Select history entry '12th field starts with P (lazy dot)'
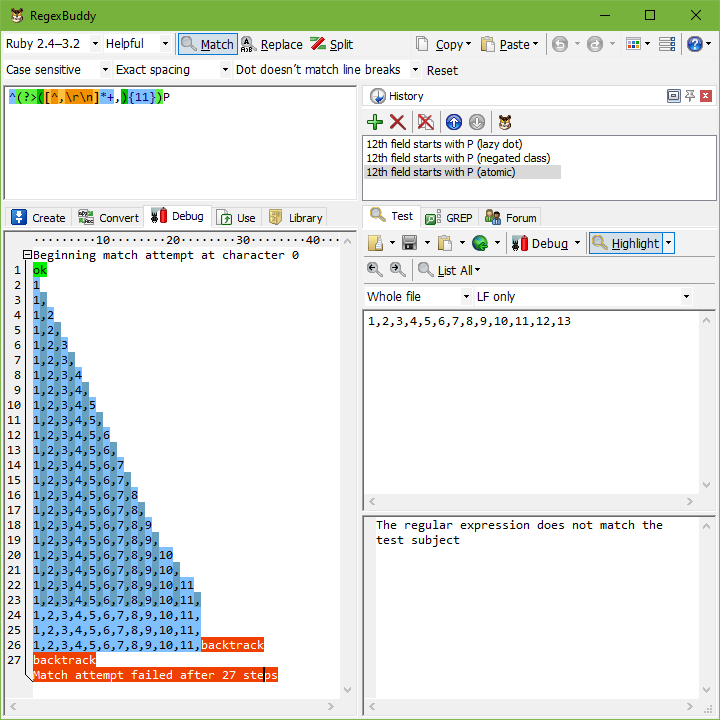Image resolution: width=720 pixels, height=720 pixels. pyautogui.click(x=444, y=144)
